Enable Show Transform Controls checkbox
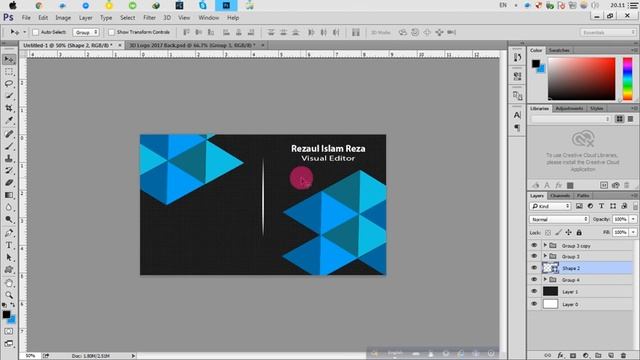Image resolution: width=640 pixels, height=360 pixels. click(111, 32)
